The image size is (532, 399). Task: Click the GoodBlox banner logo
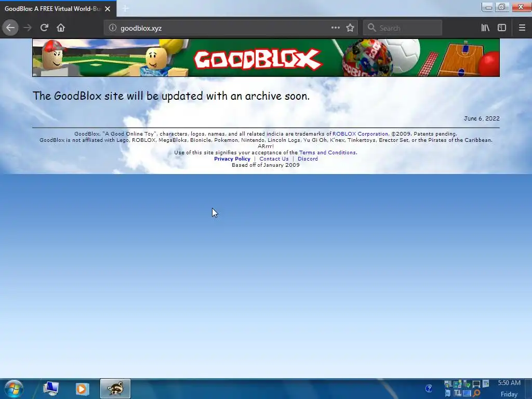tap(258, 59)
